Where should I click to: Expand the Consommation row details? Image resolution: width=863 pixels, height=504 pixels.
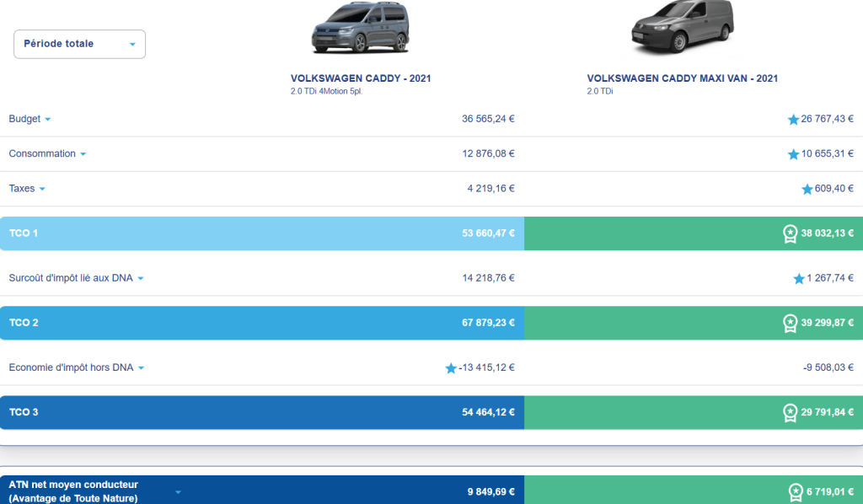click(x=83, y=154)
